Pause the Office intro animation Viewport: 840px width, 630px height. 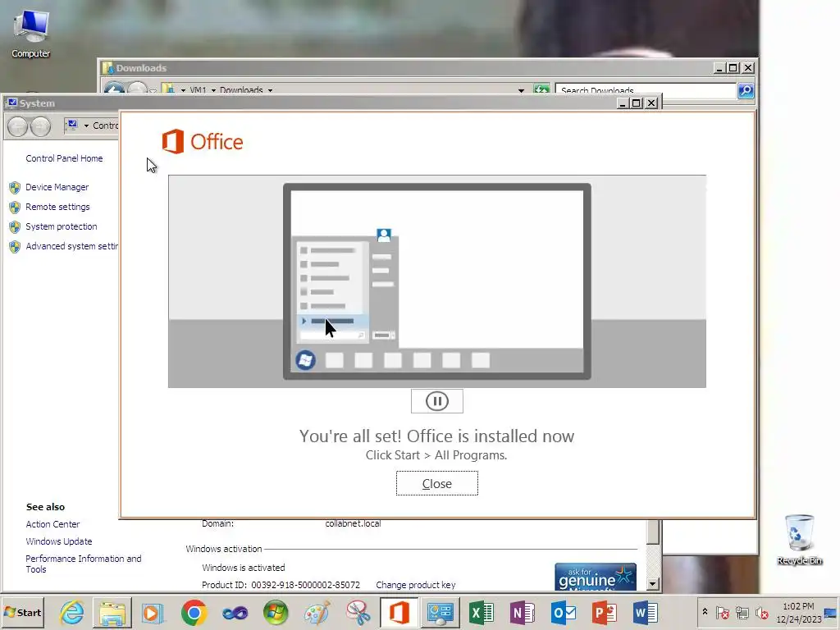pos(436,401)
